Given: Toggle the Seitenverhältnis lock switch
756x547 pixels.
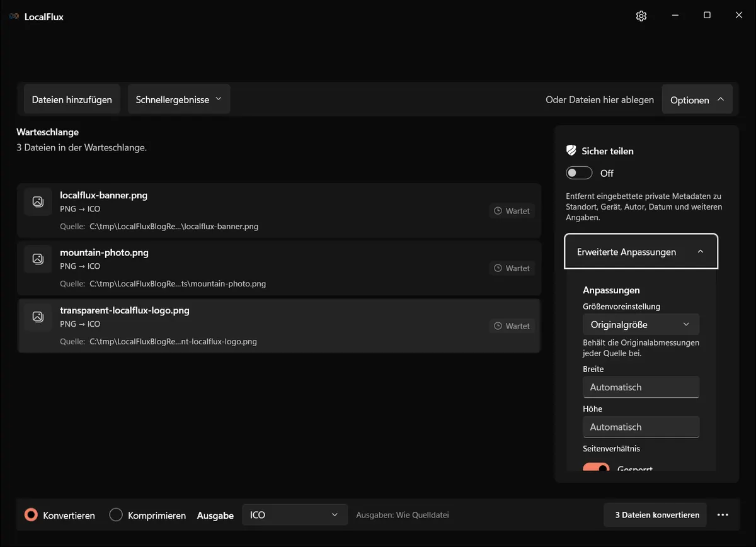Looking at the screenshot, I should [x=596, y=467].
